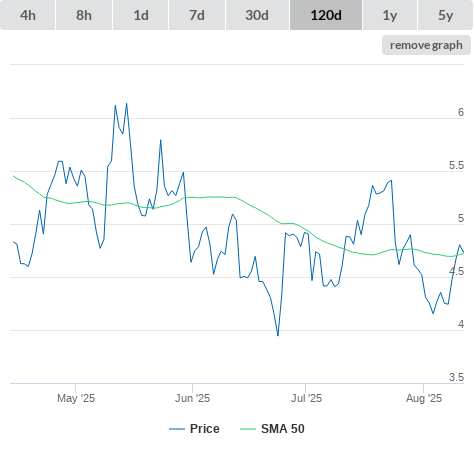Click the blue Price legend line marker

177,429
